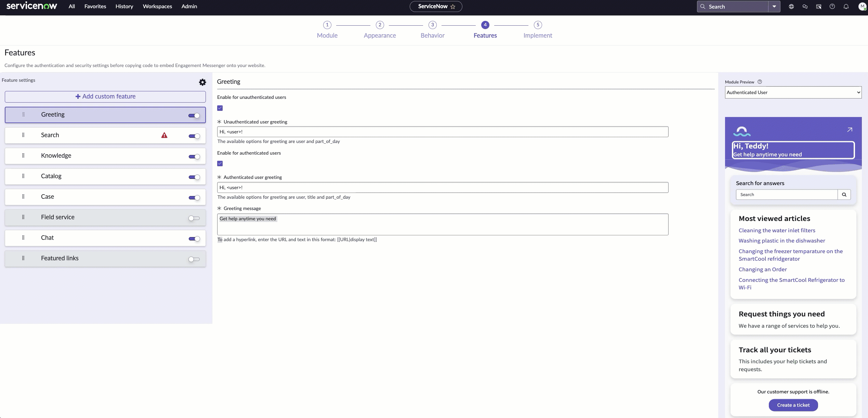Open the Workspaces menu
The width and height of the screenshot is (868, 418).
[157, 6]
